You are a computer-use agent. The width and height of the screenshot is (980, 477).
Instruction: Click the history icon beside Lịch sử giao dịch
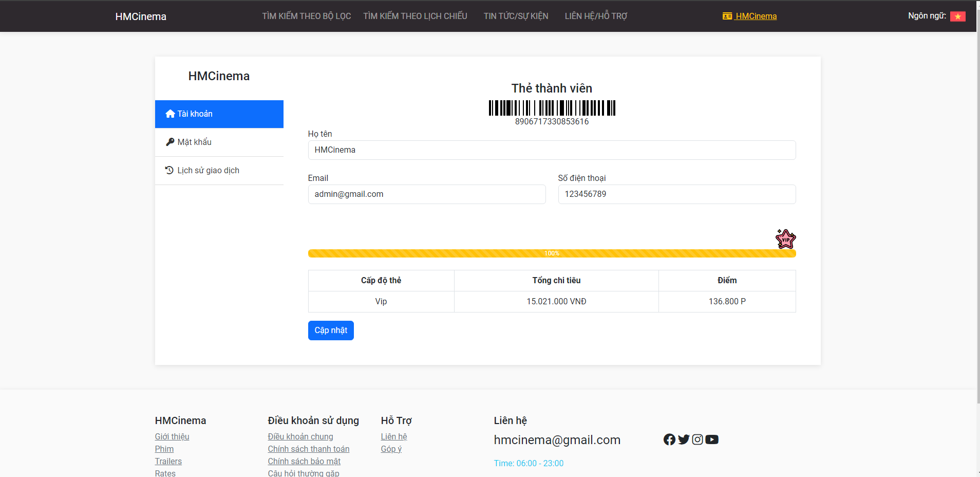coord(169,170)
